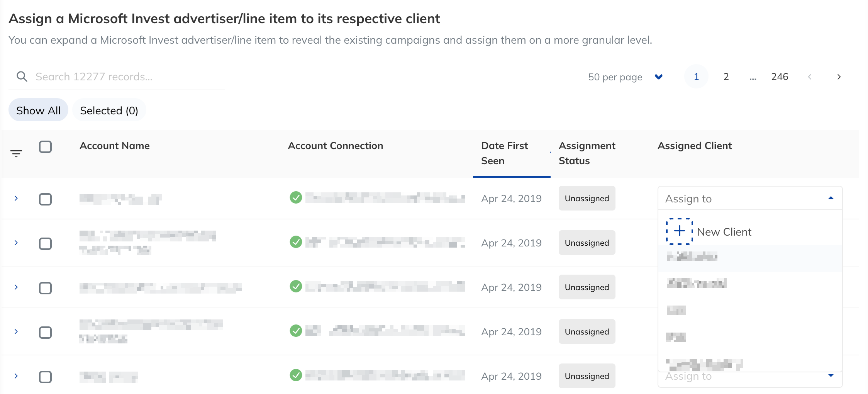868x394 pixels.
Task: Sort by Assignment Status column
Action: 587,153
